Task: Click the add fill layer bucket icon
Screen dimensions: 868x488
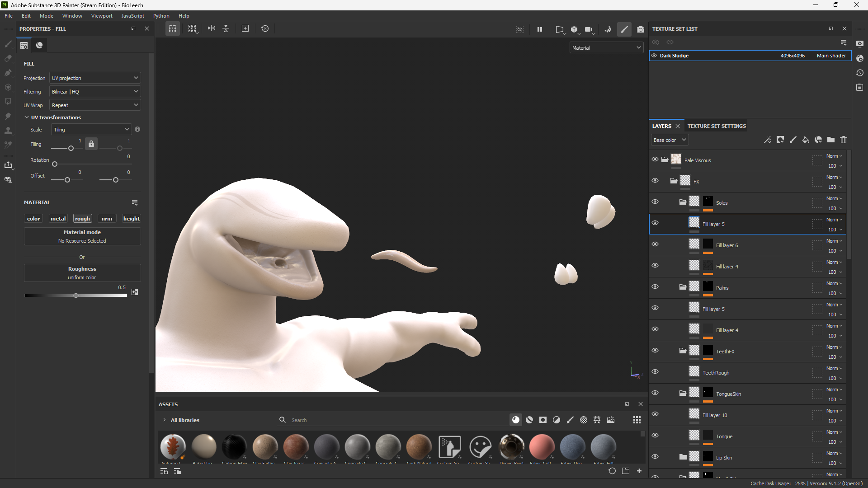Action: pos(806,140)
